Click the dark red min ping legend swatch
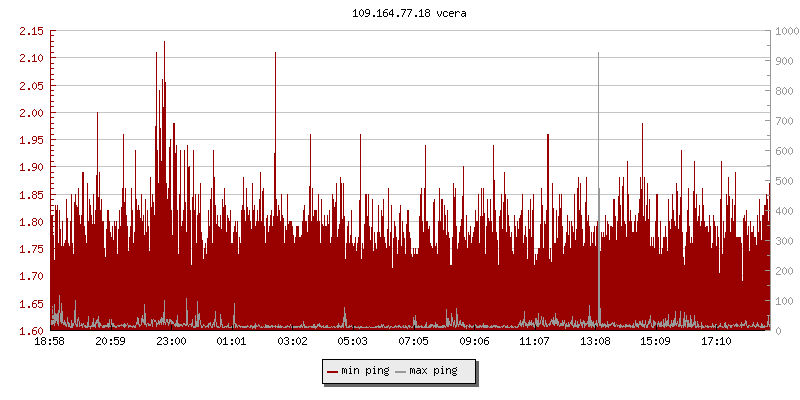The height and width of the screenshot is (400, 800). 332,371
